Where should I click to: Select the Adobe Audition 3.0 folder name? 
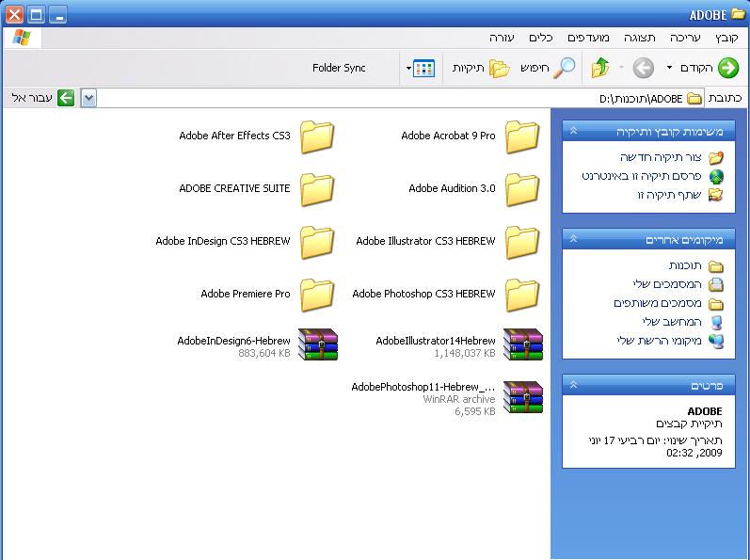point(452,188)
